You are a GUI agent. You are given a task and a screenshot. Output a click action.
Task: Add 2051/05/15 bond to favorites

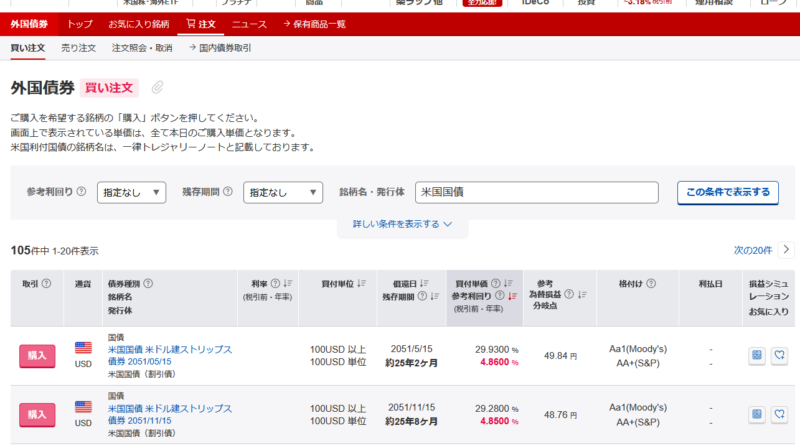[x=780, y=355]
